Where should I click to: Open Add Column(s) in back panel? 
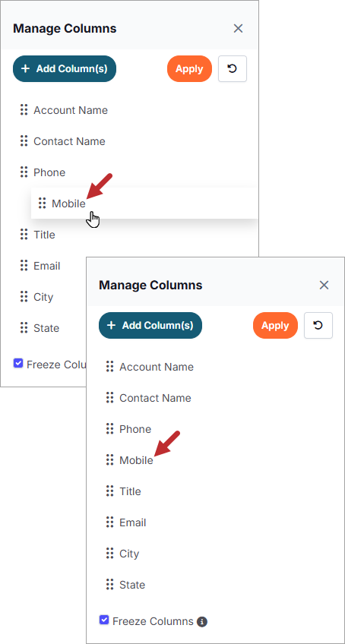65,68
